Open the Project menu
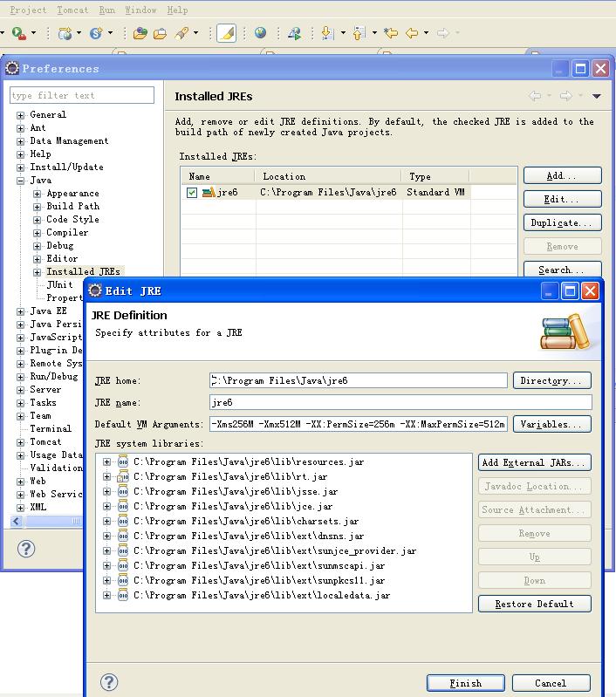 click(28, 10)
